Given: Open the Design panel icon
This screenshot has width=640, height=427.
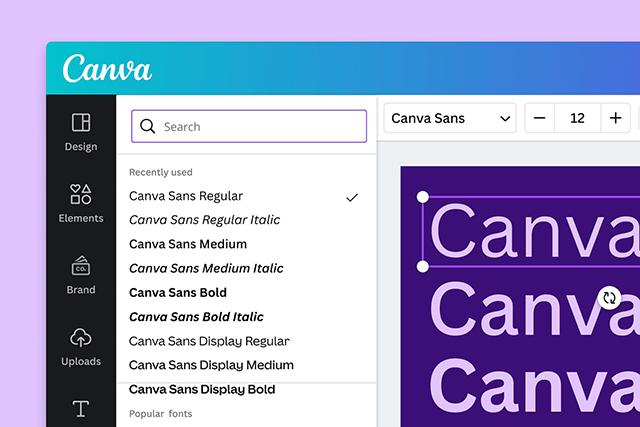Looking at the screenshot, I should [x=81, y=122].
